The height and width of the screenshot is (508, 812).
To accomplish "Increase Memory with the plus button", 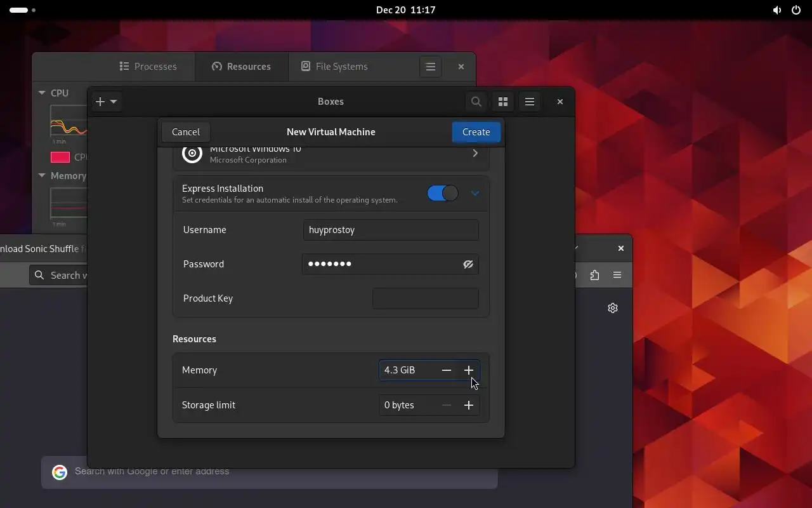I will click(x=469, y=370).
